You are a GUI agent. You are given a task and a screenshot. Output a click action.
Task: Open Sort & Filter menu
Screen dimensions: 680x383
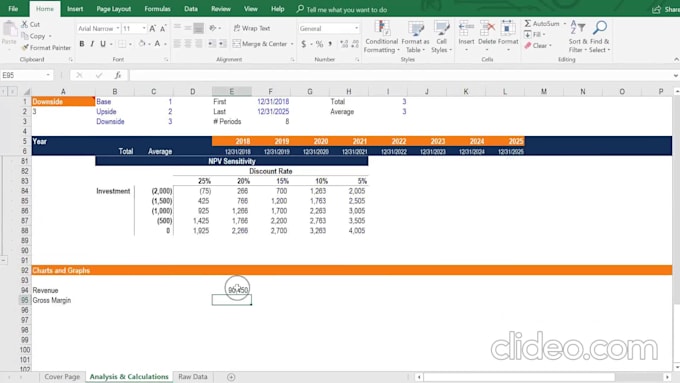[578, 37]
